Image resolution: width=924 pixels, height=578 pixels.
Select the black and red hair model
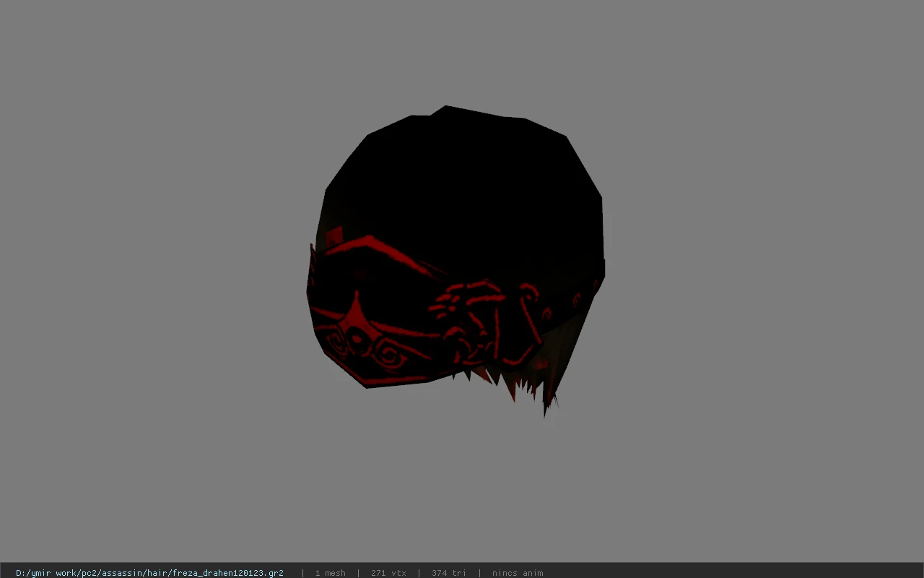pos(456,260)
